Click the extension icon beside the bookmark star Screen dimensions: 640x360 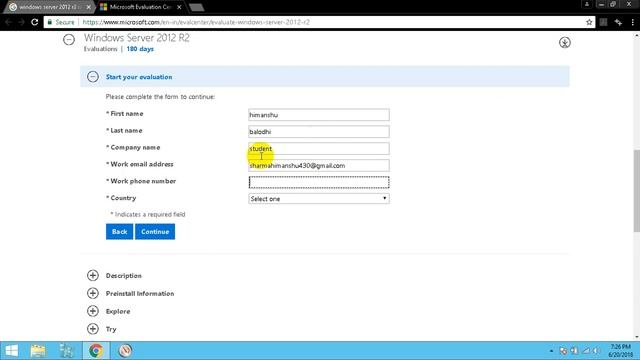click(x=604, y=22)
